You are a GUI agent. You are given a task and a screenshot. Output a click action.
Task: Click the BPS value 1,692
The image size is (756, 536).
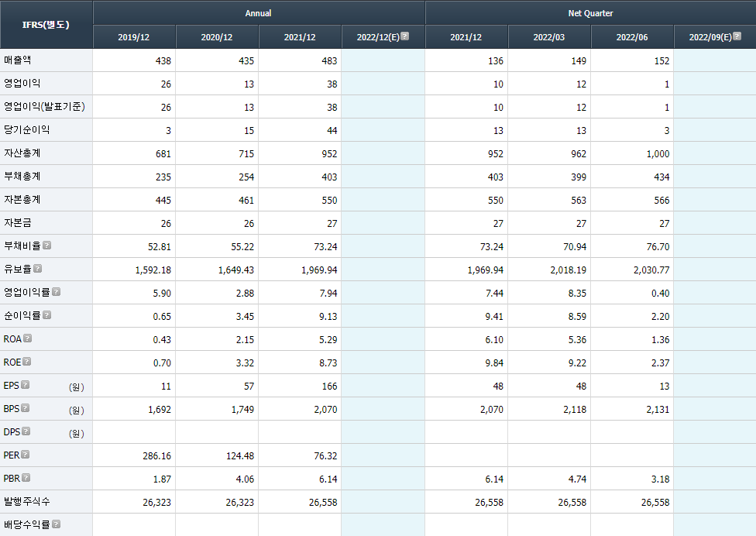(x=159, y=409)
